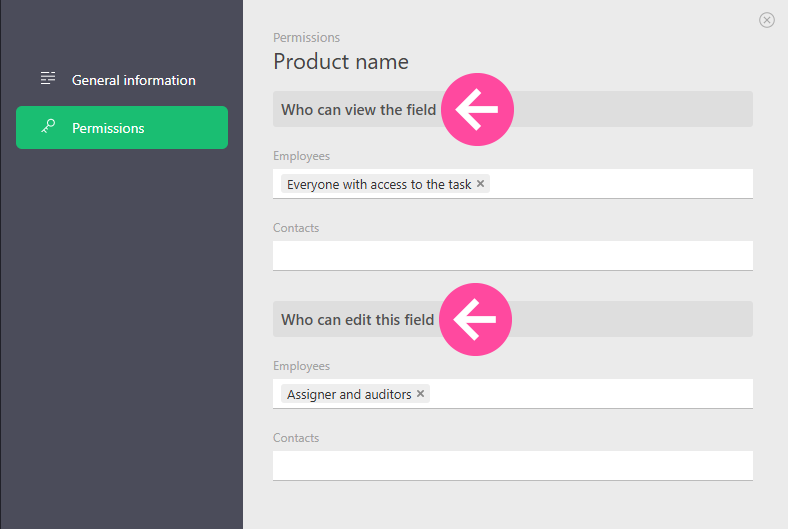Click the small Permissions label above the title
The width and height of the screenshot is (788, 529).
point(306,38)
